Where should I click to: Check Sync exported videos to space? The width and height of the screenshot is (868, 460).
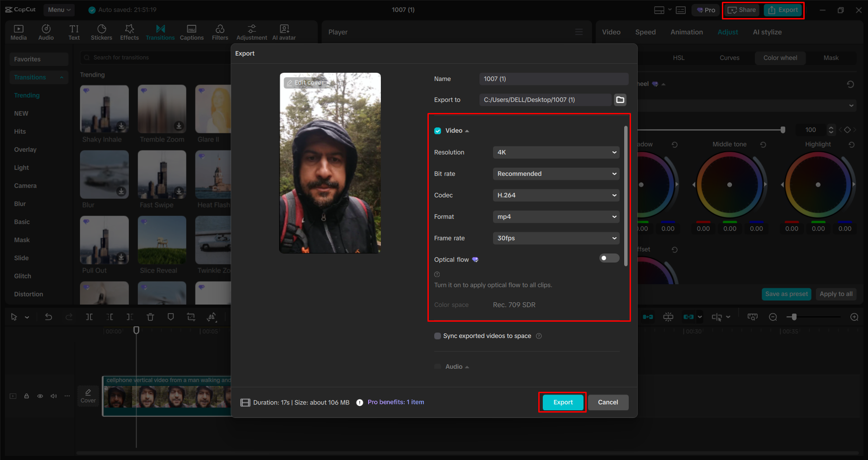coord(437,336)
